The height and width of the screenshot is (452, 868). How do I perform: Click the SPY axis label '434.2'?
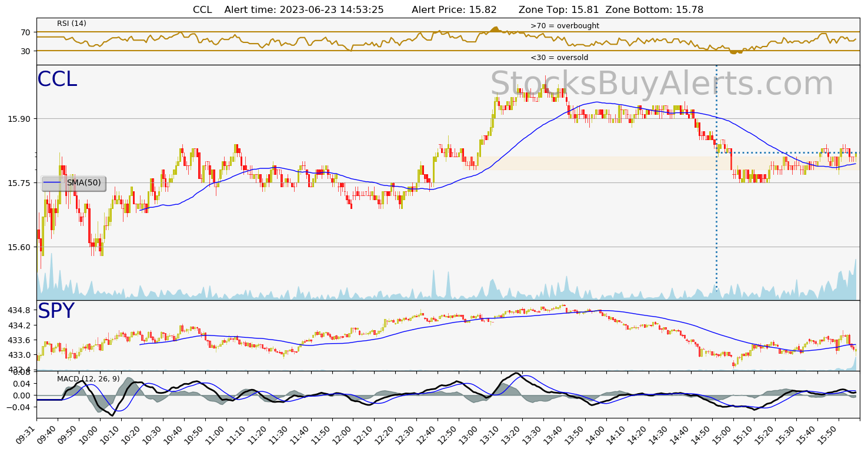[x=19, y=325]
